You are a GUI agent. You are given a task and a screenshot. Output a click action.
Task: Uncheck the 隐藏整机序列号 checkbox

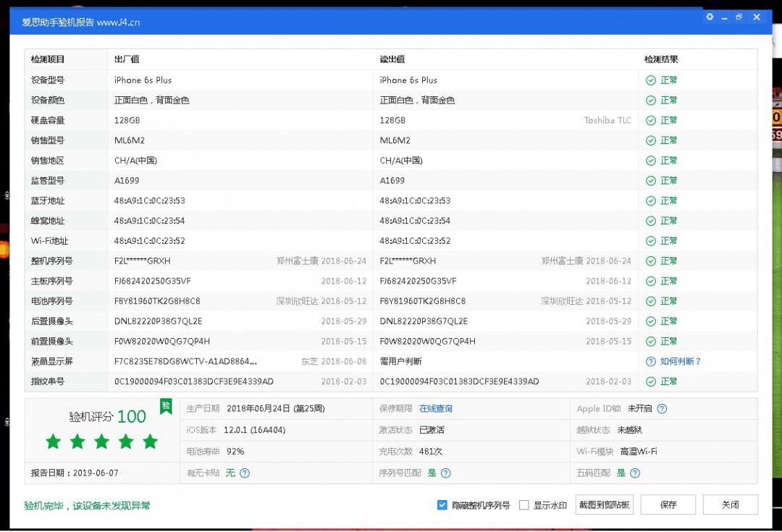pyautogui.click(x=442, y=505)
